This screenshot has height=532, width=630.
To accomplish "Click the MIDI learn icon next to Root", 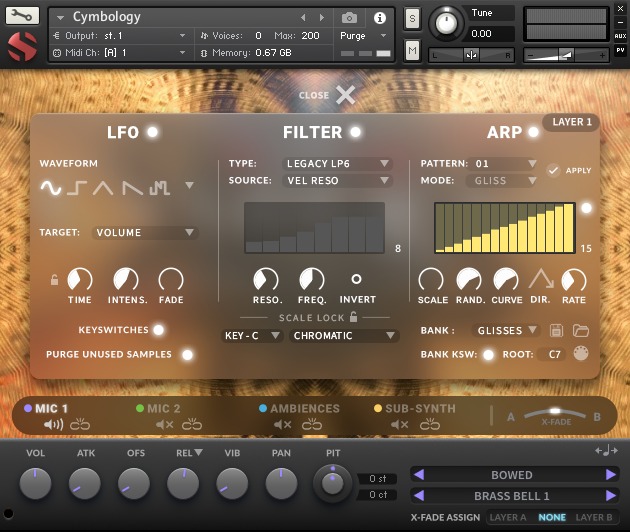I will pyautogui.click(x=581, y=354).
